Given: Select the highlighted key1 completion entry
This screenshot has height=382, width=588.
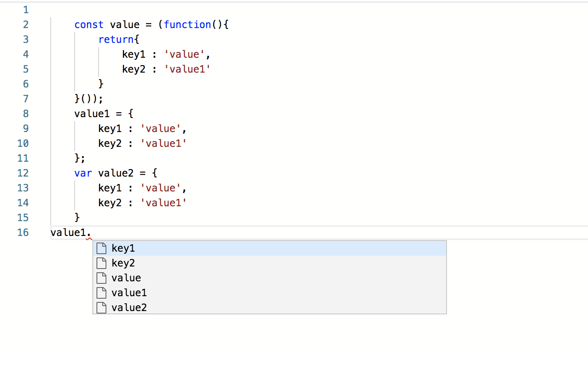Looking at the screenshot, I should tap(122, 248).
